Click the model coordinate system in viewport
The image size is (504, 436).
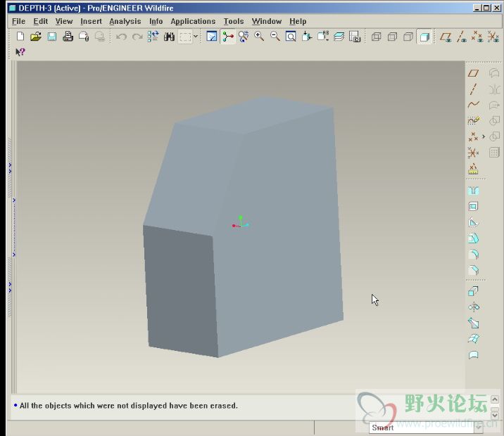click(x=241, y=222)
